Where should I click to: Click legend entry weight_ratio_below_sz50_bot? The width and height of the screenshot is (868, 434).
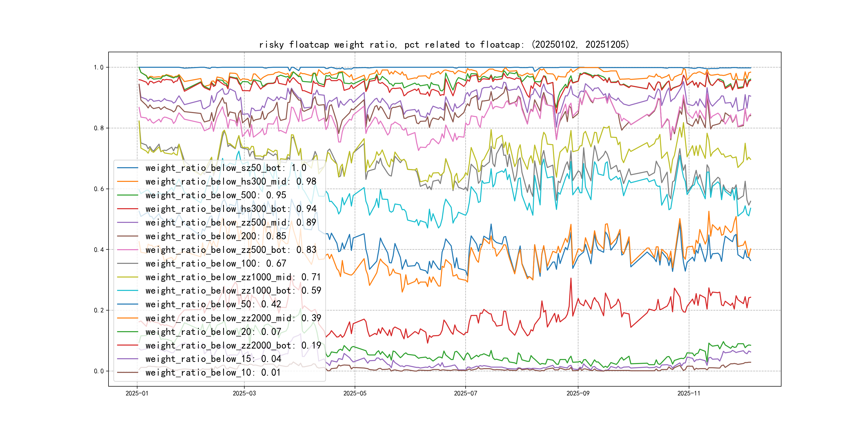225,168
